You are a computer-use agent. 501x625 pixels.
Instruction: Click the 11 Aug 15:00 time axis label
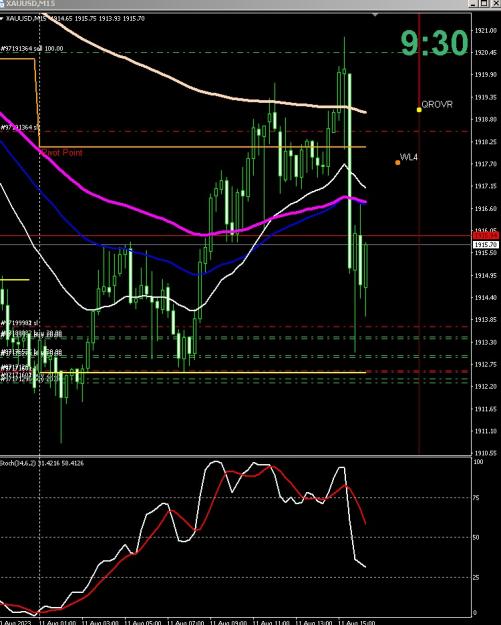(x=356, y=622)
